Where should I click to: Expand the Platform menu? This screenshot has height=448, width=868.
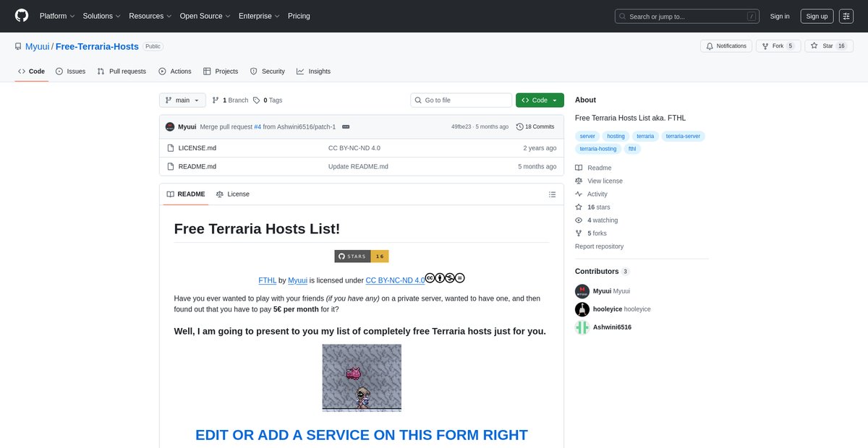(x=57, y=16)
